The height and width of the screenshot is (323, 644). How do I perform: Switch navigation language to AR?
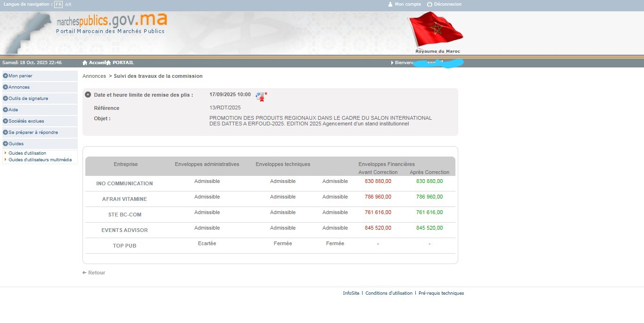(68, 4)
